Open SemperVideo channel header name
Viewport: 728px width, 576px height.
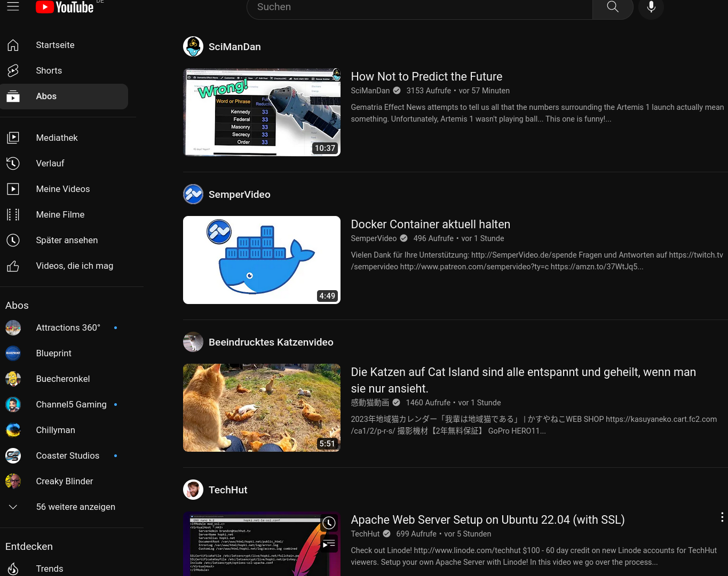point(240,195)
